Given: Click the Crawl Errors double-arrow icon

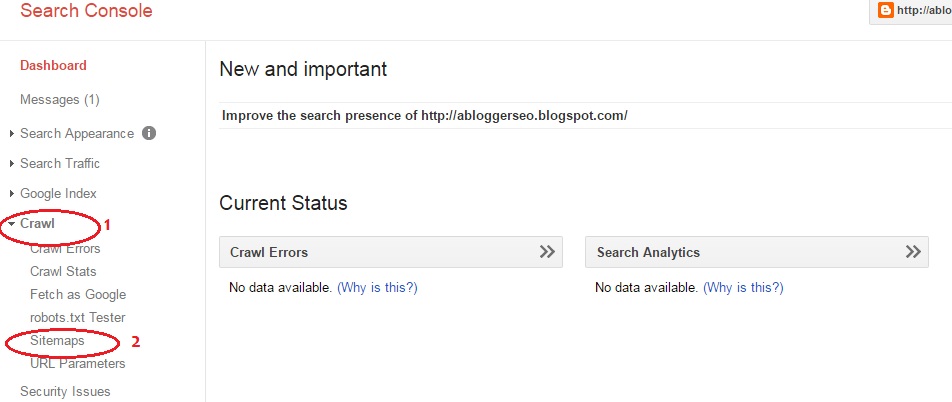Looking at the screenshot, I should click(547, 252).
